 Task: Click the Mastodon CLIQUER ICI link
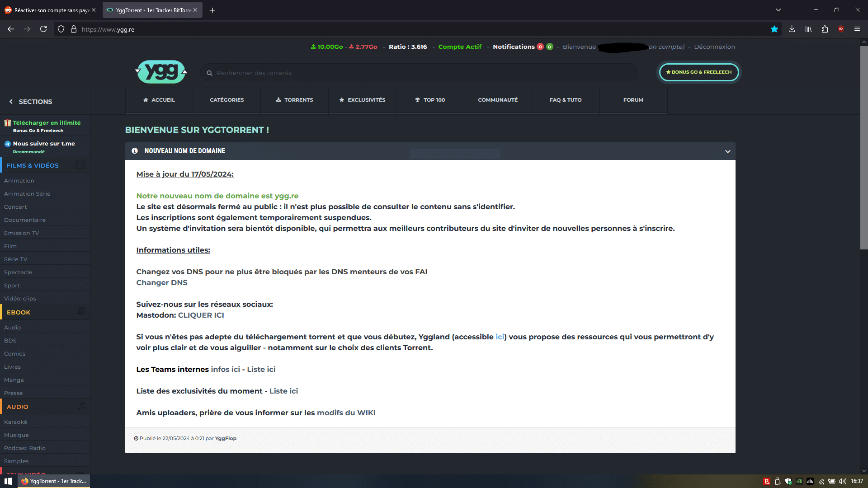tap(201, 315)
